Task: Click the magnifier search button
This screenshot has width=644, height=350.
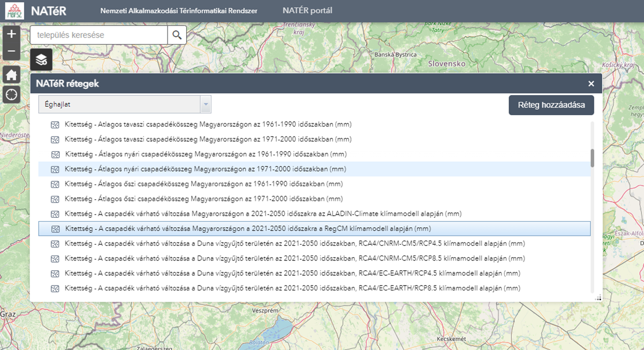Action: point(177,35)
